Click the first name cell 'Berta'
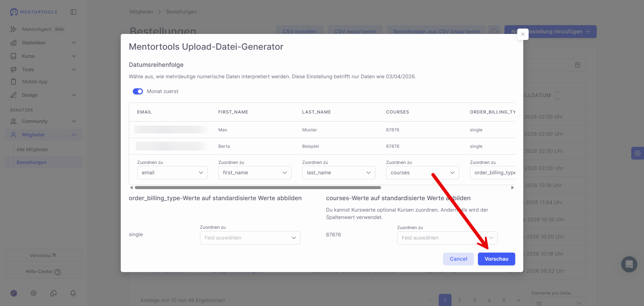This screenshot has width=644, height=306. click(224, 146)
